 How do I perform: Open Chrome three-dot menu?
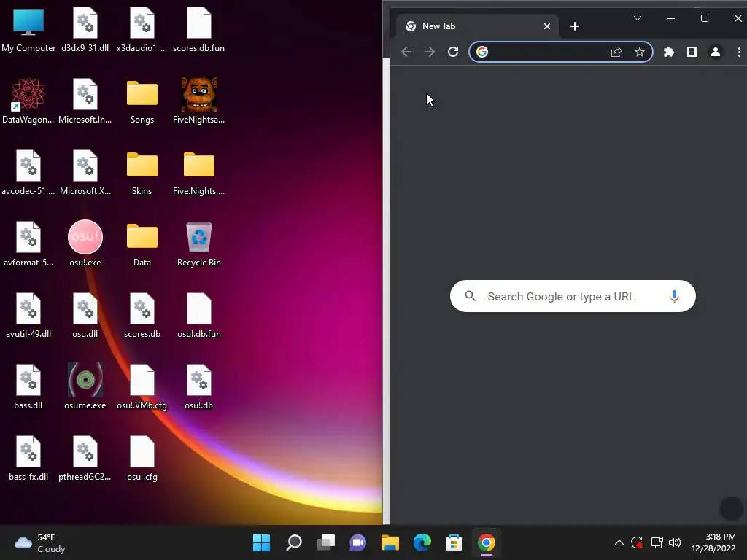[739, 52]
